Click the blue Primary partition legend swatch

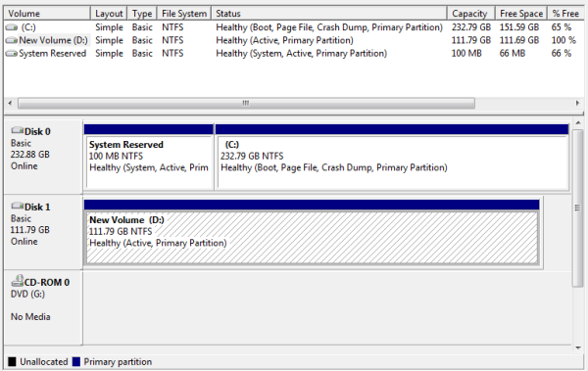coord(76,361)
